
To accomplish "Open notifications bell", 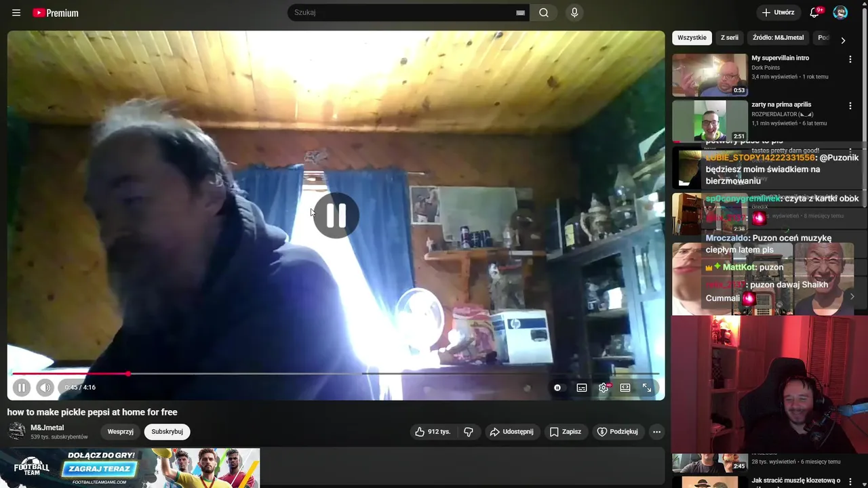I will click(815, 13).
